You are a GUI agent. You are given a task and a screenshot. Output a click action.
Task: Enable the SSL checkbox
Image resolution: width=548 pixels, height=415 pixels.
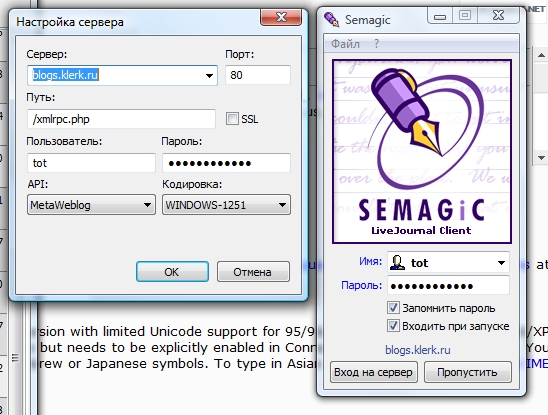pyautogui.click(x=232, y=119)
